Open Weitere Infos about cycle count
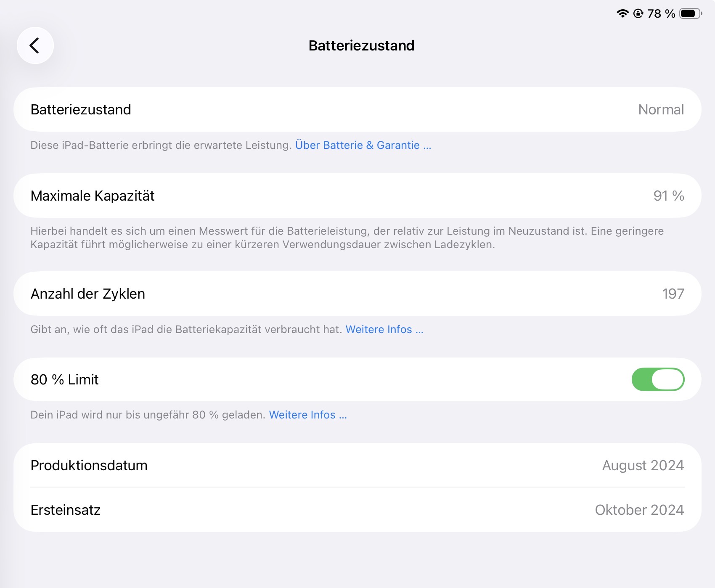 pyautogui.click(x=384, y=329)
